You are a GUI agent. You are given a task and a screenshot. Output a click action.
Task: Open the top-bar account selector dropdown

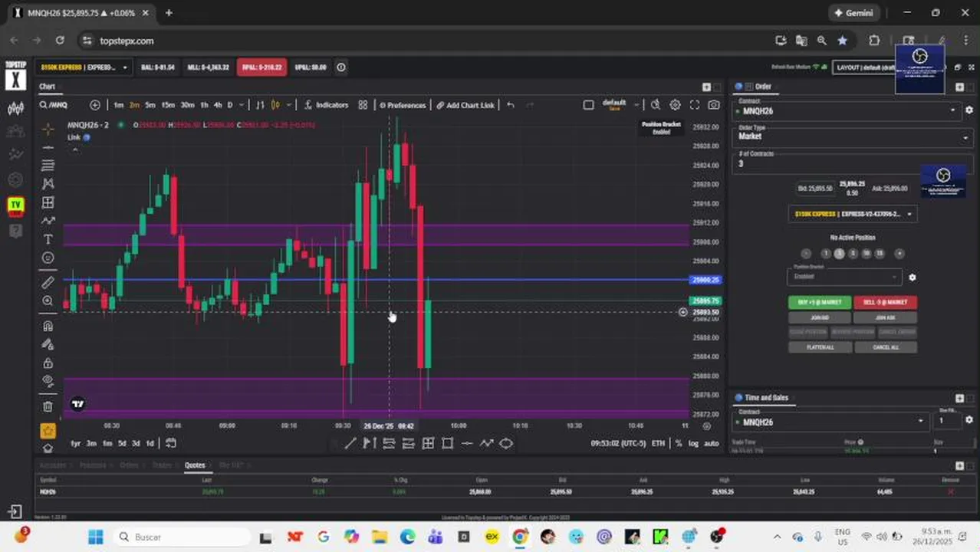pyautogui.click(x=84, y=67)
